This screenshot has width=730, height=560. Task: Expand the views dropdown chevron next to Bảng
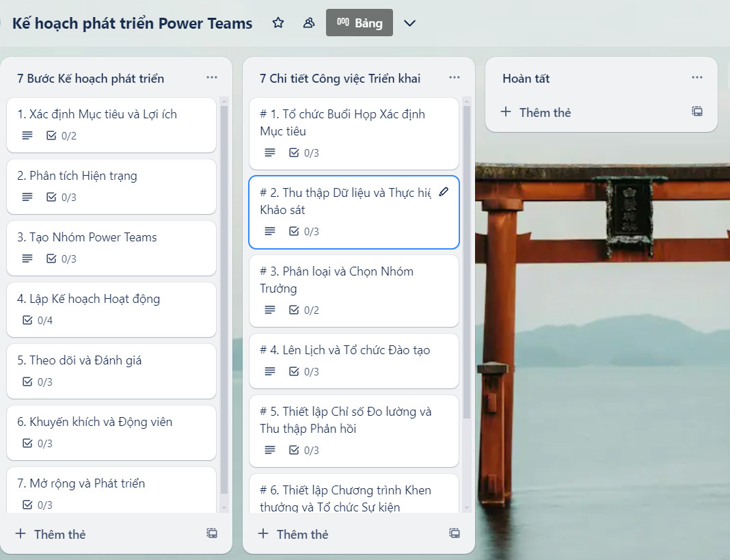(409, 23)
